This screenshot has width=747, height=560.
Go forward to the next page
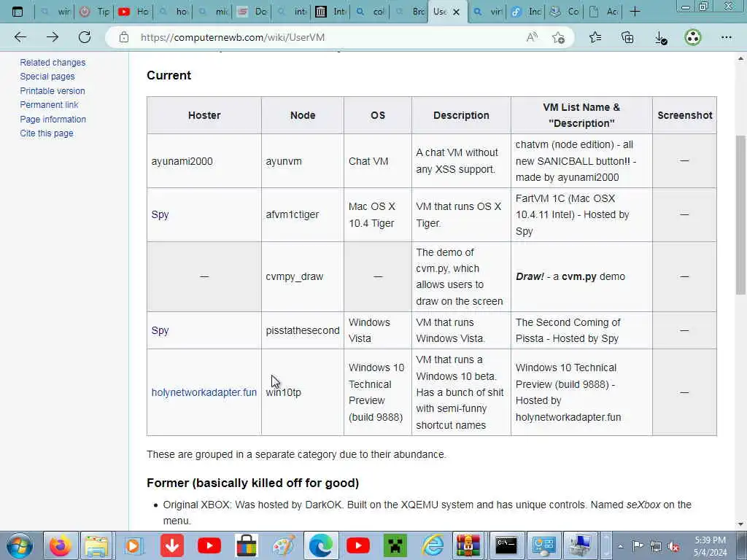pyautogui.click(x=53, y=37)
